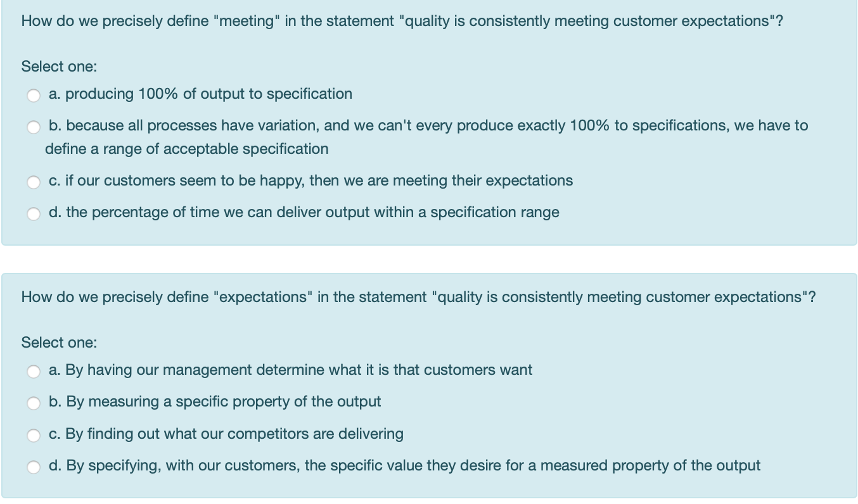The width and height of the screenshot is (858, 504).
Task: Click the radio next to producing 100% of output
Action: click(34, 96)
